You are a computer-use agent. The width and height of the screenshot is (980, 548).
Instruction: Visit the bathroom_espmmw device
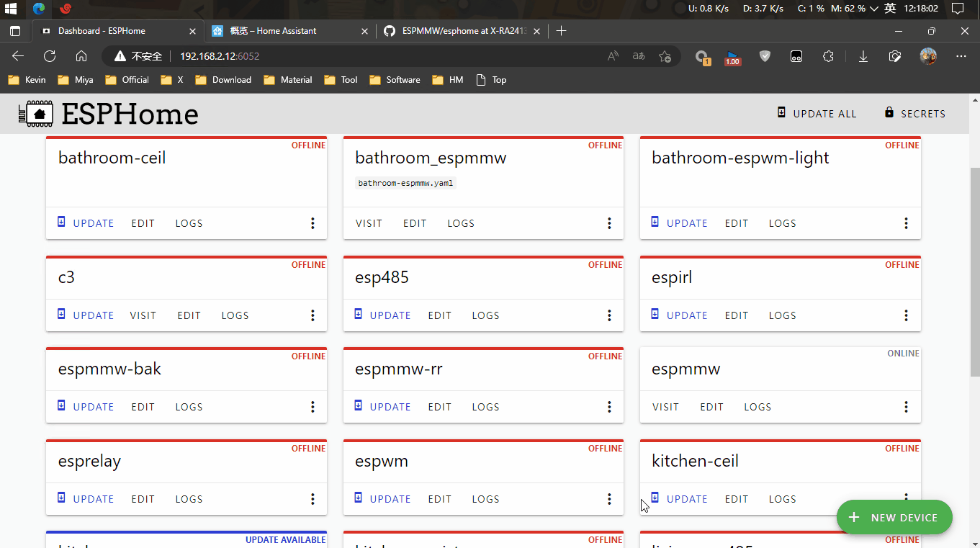pos(369,223)
